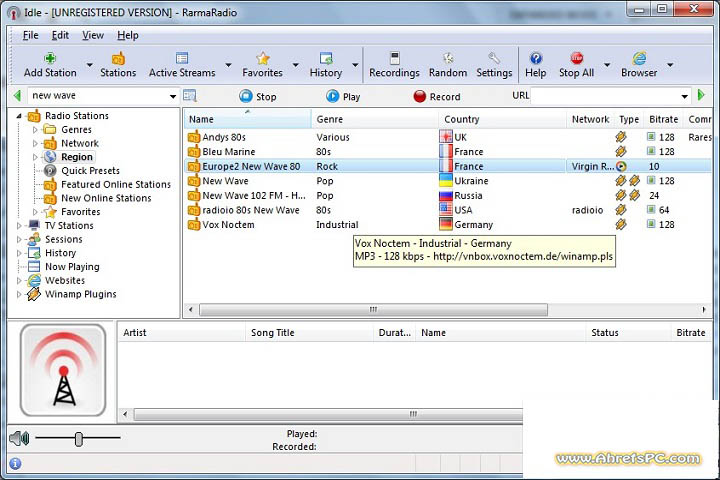Select the Vox Noctem station
Viewport: 720px width, 480px height.
[x=448, y=225]
